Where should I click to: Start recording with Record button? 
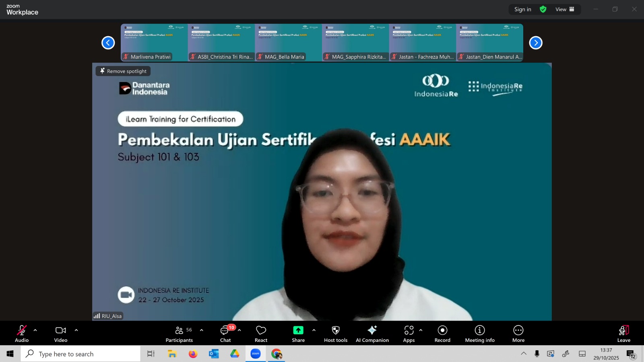[x=442, y=334]
